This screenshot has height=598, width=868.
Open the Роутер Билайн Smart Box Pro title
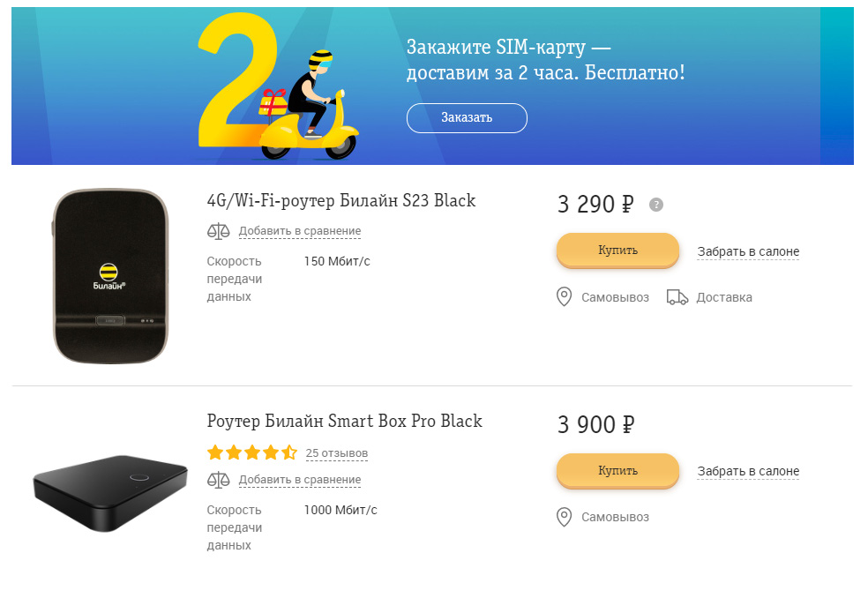pyautogui.click(x=344, y=421)
